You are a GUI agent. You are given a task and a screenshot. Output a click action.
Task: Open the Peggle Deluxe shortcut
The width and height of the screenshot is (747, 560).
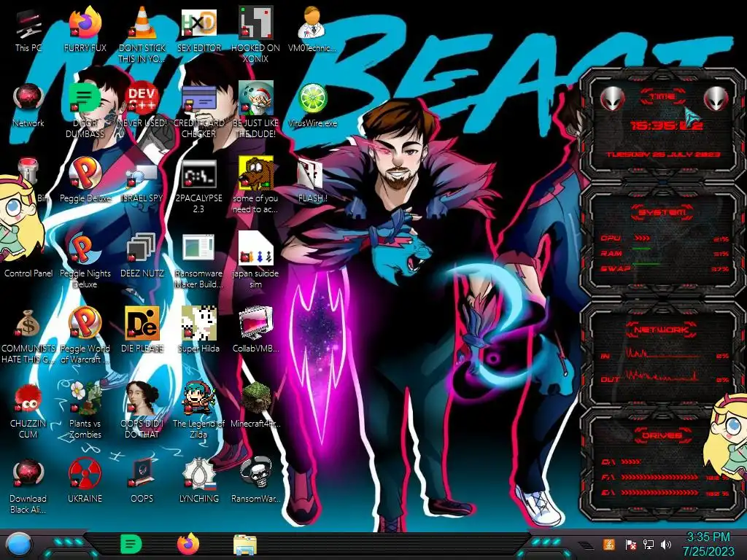click(x=85, y=180)
